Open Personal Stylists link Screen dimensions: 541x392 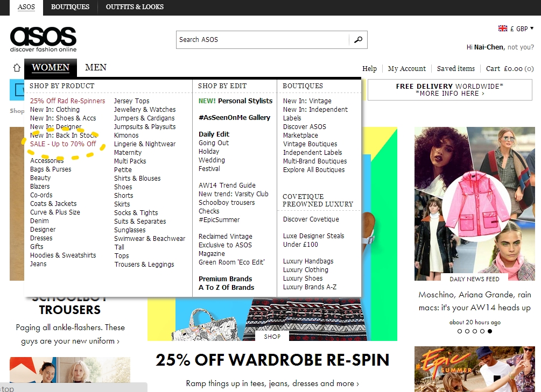(236, 101)
